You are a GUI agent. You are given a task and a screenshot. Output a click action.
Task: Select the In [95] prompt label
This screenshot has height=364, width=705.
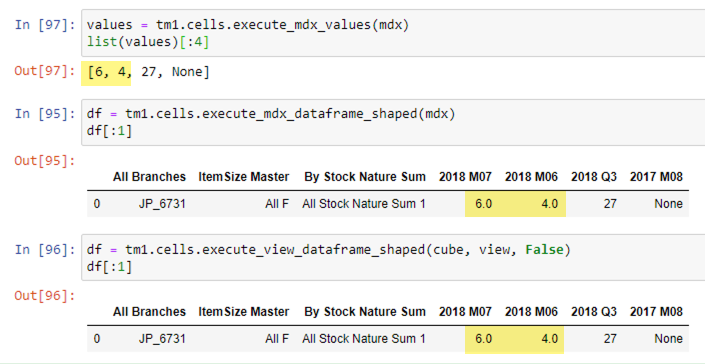tap(45, 114)
